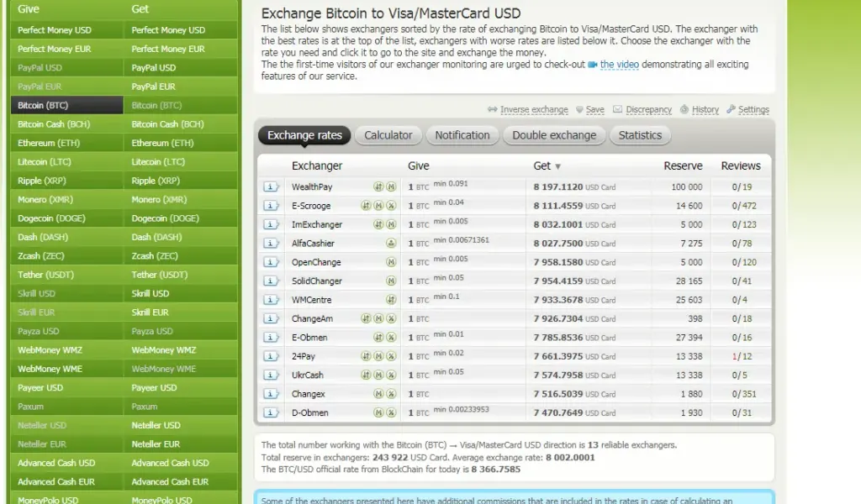Open the Double exchange tab
The width and height of the screenshot is (861, 504).
(x=554, y=135)
